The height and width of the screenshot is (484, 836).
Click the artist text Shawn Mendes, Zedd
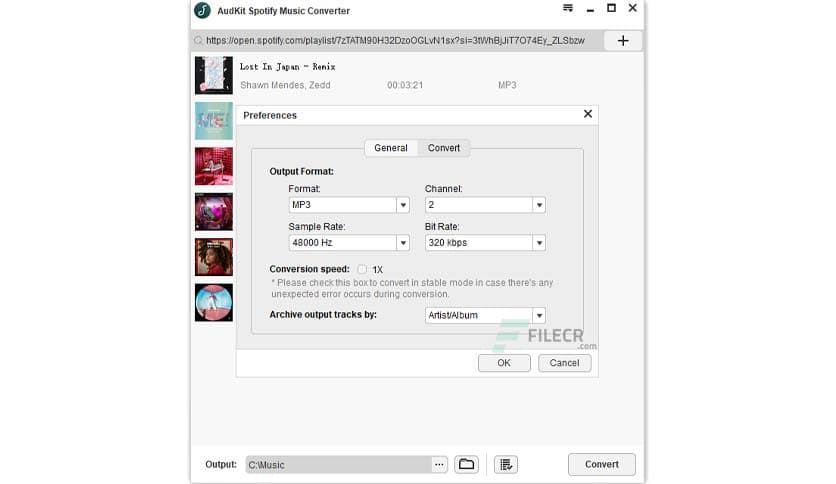point(285,85)
